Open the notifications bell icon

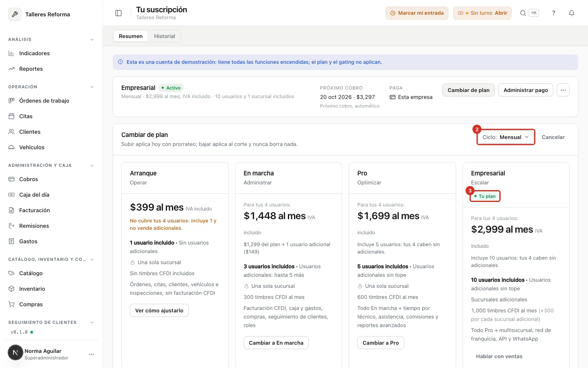pyautogui.click(x=572, y=13)
